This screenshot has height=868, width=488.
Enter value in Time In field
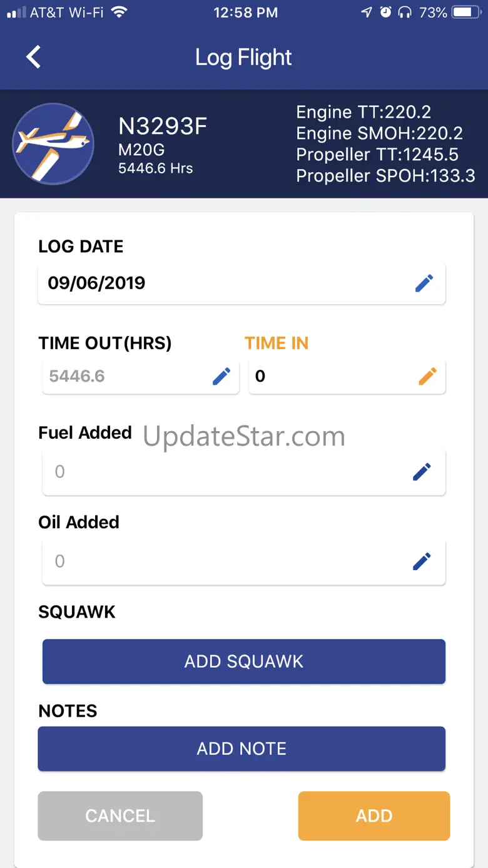pyautogui.click(x=332, y=376)
